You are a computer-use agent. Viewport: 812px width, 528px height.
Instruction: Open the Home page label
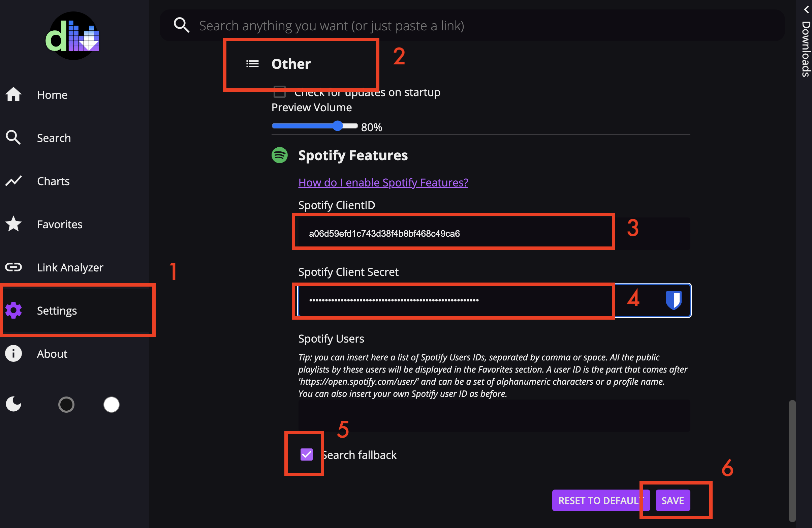click(x=52, y=94)
